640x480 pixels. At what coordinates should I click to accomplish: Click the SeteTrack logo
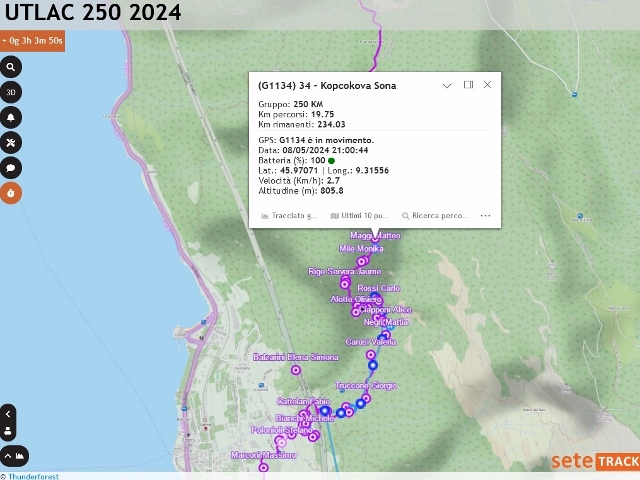[x=596, y=461]
